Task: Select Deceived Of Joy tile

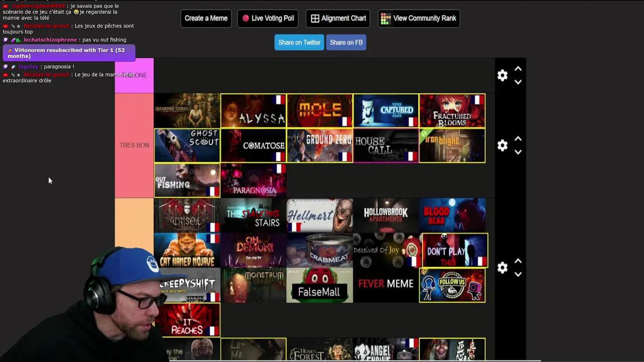Action: tap(386, 250)
